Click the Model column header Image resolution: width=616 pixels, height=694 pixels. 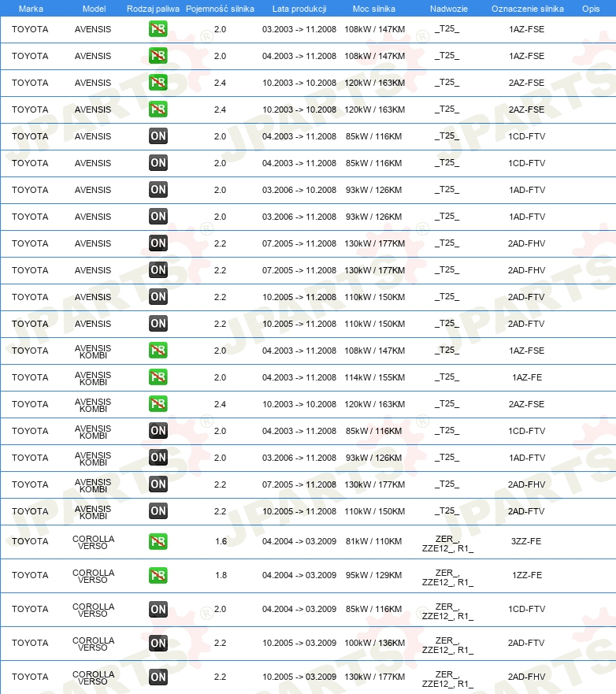click(95, 9)
